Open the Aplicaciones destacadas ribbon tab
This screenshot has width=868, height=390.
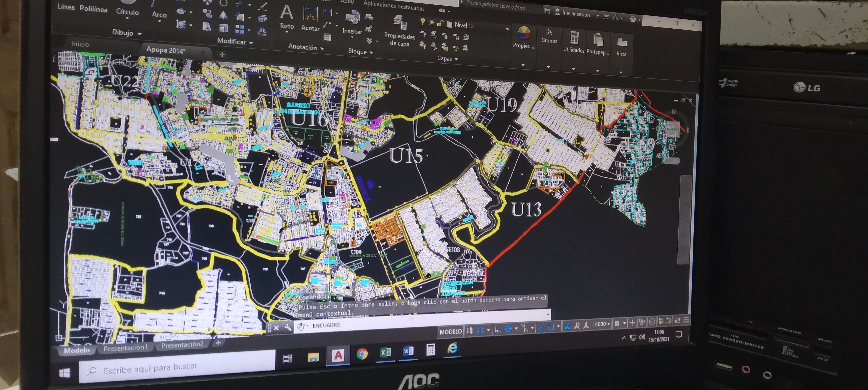(394, 5)
